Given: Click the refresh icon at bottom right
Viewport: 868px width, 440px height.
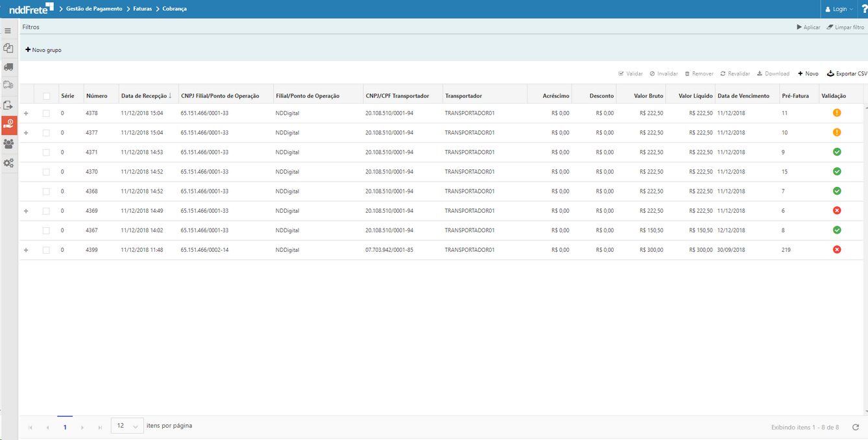Looking at the screenshot, I should tap(855, 427).
